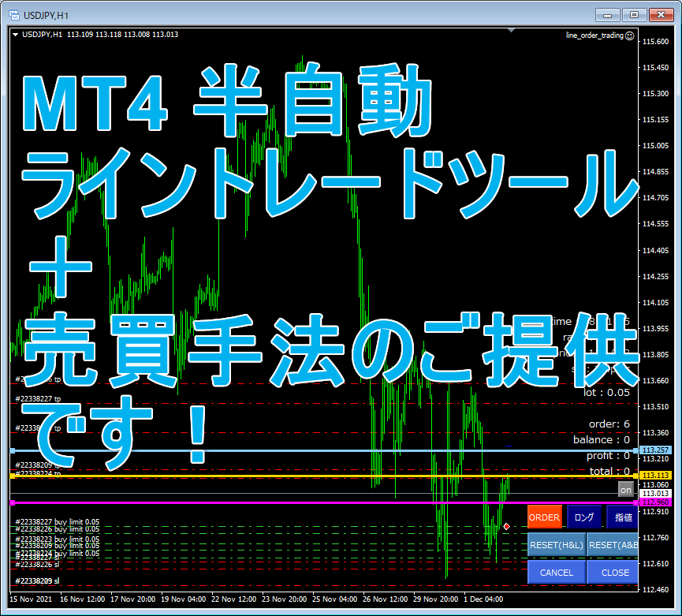Click the line_order_trading smiley icon
Viewport: 682px width, 616px height.
629,35
